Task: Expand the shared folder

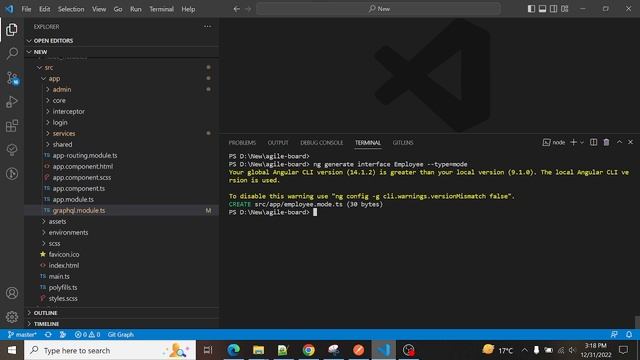Action: [x=122, y=144]
